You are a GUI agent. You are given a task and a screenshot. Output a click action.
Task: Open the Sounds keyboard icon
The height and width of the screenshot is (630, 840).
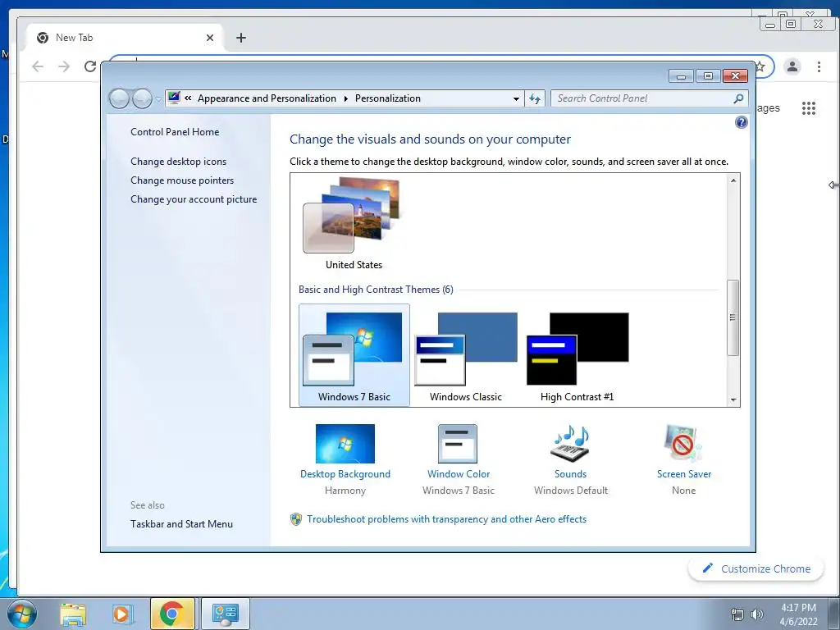[x=570, y=444]
